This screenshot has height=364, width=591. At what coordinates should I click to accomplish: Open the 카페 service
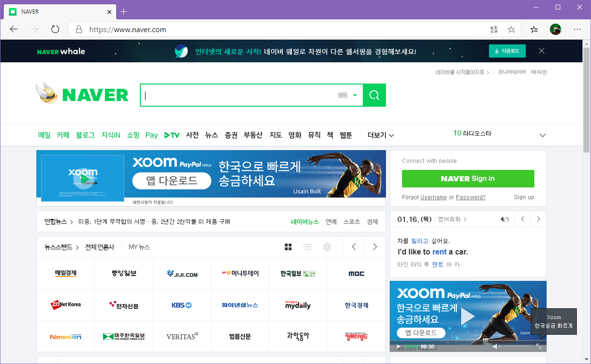[x=63, y=135]
